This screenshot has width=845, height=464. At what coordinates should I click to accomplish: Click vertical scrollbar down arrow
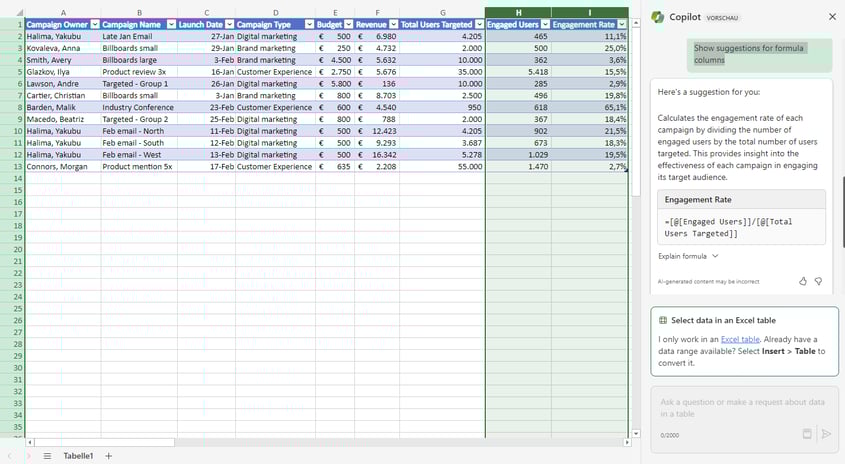click(x=636, y=433)
